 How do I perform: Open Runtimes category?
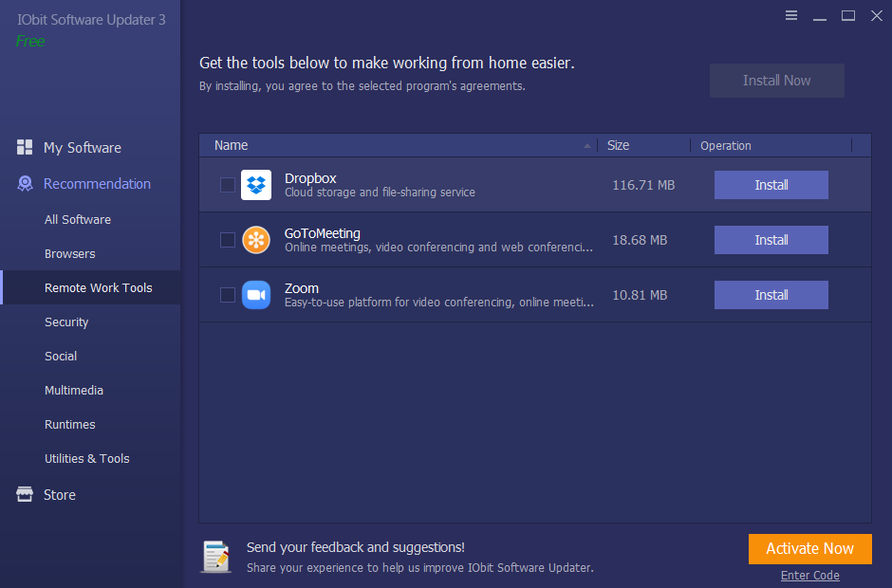point(70,424)
